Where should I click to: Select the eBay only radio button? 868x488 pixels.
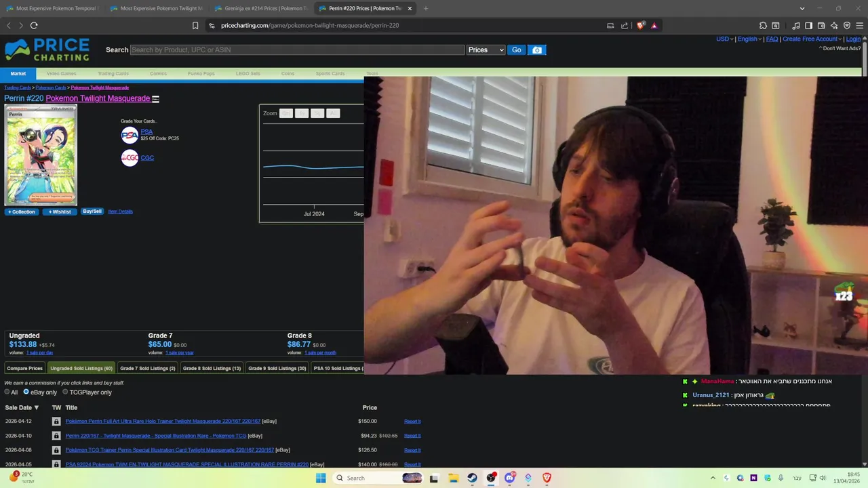[x=26, y=392]
